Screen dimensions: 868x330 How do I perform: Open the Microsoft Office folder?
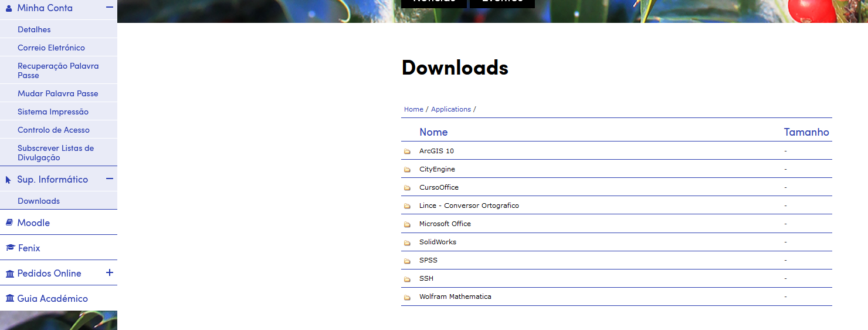(445, 224)
